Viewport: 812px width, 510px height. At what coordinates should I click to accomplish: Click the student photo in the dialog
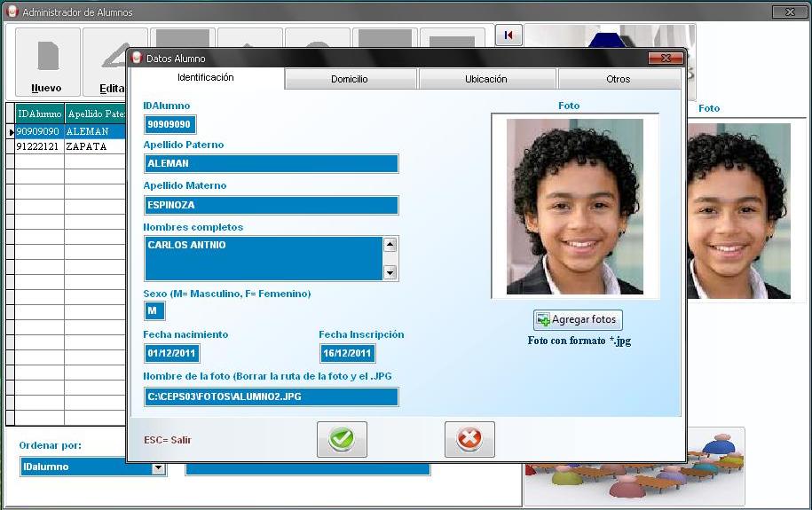(574, 207)
